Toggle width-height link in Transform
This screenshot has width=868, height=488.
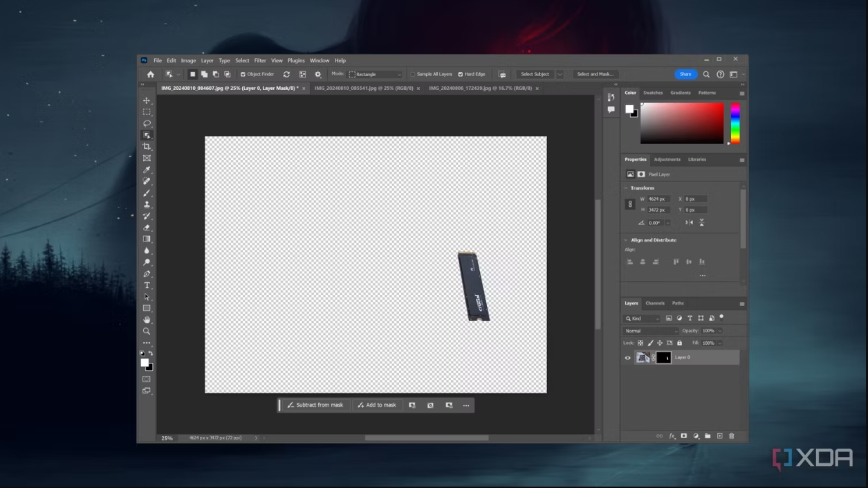click(630, 204)
